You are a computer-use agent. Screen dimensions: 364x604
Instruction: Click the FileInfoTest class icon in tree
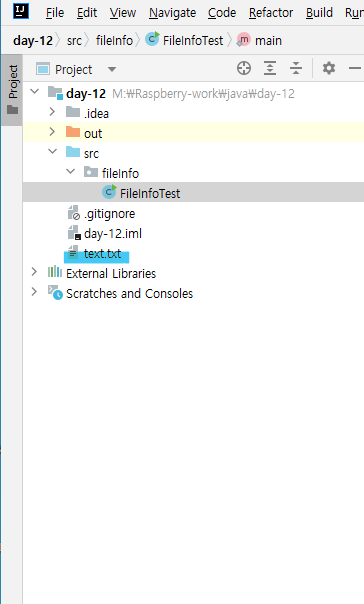(109, 192)
